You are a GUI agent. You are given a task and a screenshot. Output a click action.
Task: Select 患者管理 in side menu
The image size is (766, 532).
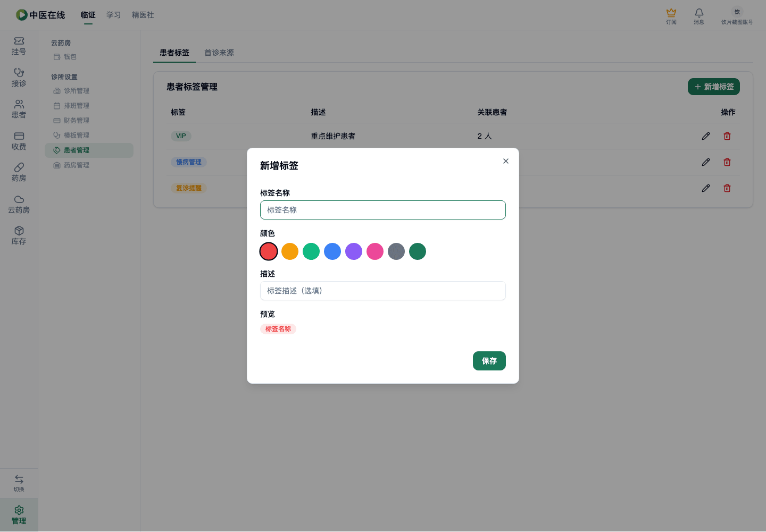point(89,150)
